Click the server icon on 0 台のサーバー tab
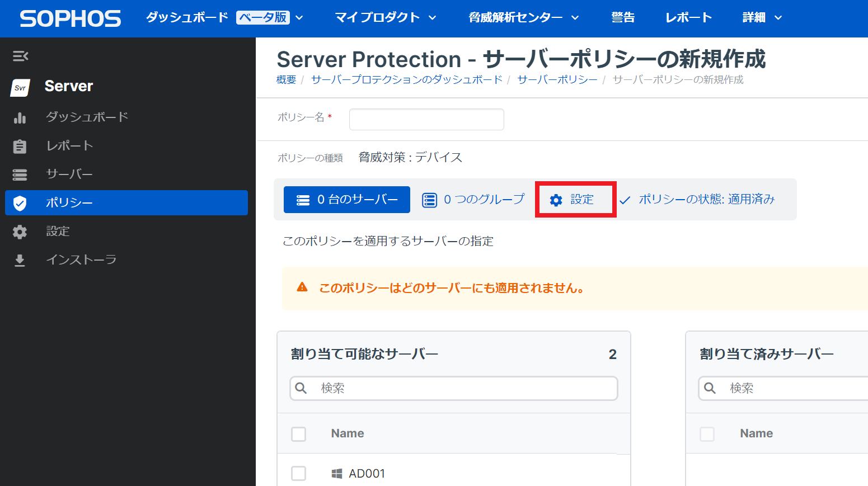The image size is (868, 486). click(x=303, y=200)
